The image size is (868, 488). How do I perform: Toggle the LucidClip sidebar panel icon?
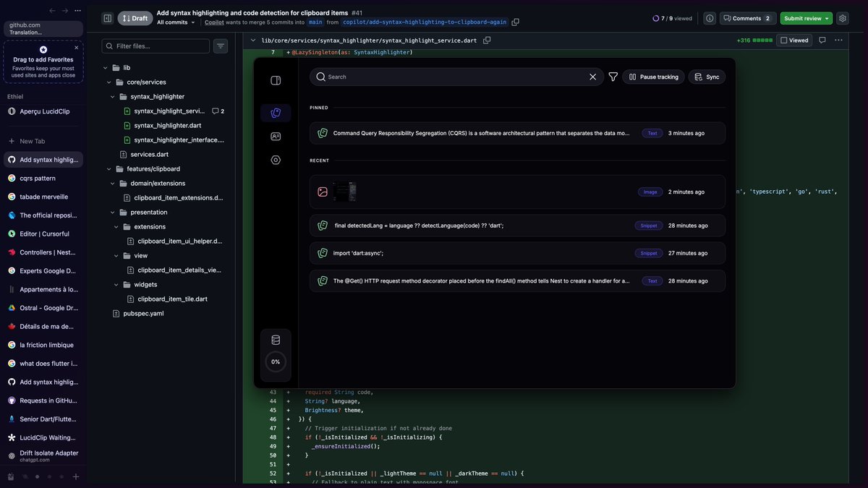276,80
